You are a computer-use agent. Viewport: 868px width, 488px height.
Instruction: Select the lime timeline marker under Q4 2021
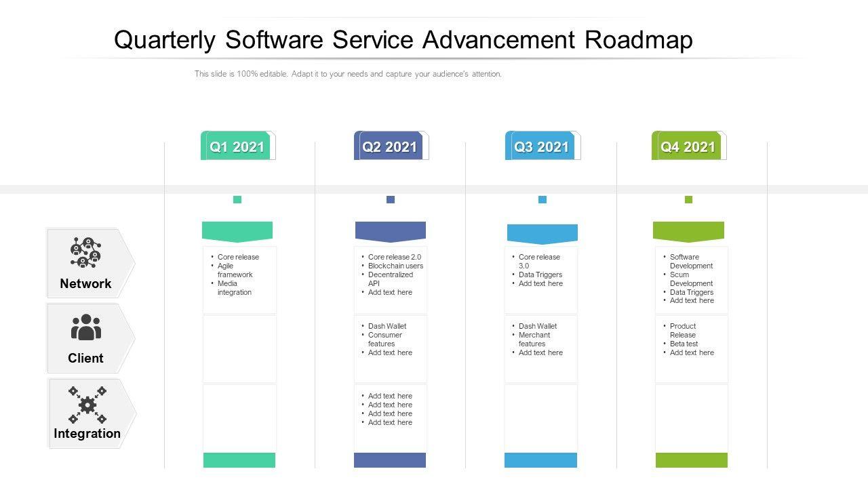[689, 199]
